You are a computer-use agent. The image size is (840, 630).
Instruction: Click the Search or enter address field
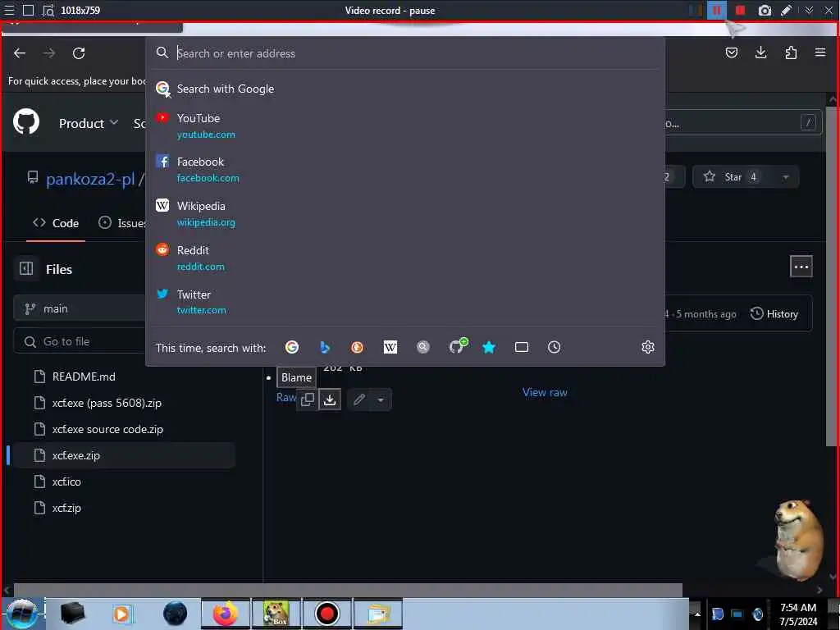click(x=407, y=53)
